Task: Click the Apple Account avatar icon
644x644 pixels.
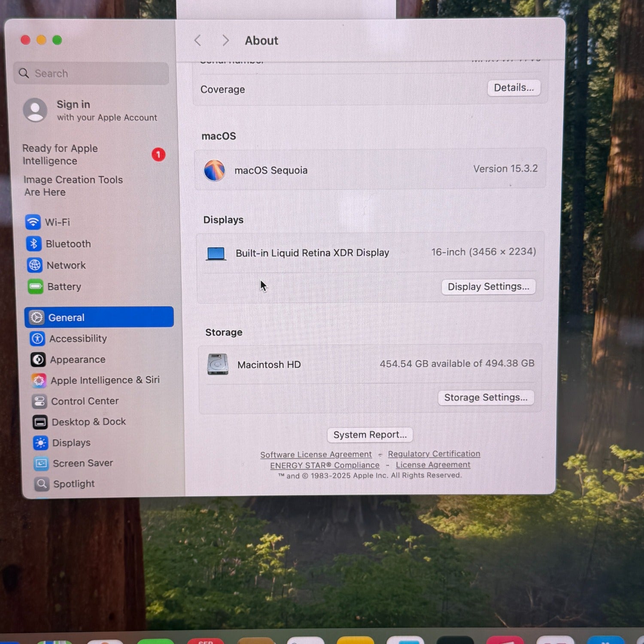Action: tap(35, 110)
